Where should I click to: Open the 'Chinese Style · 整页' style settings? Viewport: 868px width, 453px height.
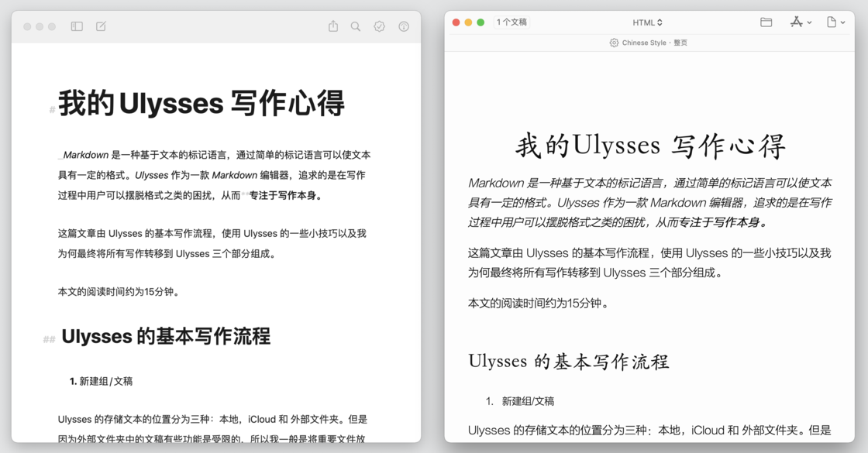point(648,43)
